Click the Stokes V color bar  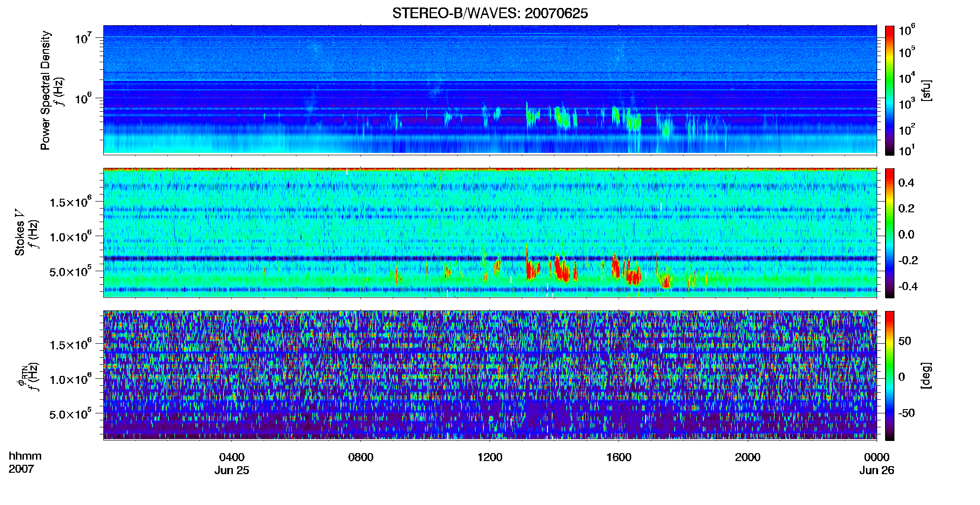pos(890,233)
